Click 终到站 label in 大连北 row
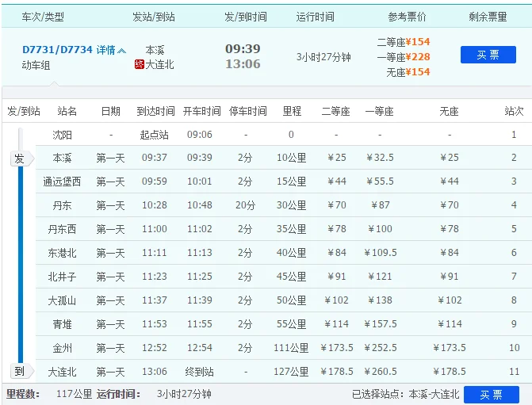 coord(200,372)
